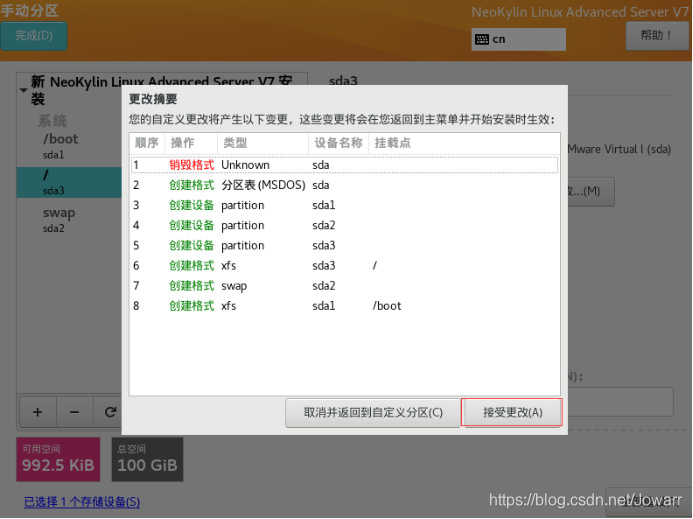This screenshot has height=519, width=693.
Task: Click the 总空间 100 GiB indicator
Action: 147,459
